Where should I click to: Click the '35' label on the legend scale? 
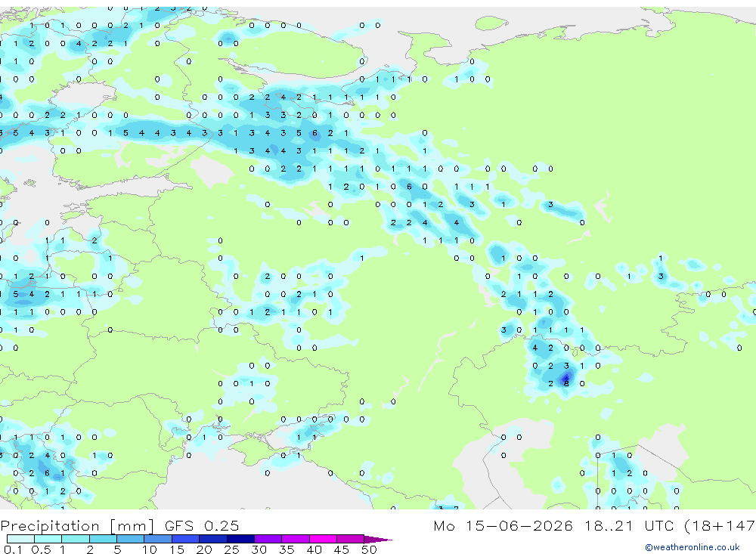coord(287,549)
